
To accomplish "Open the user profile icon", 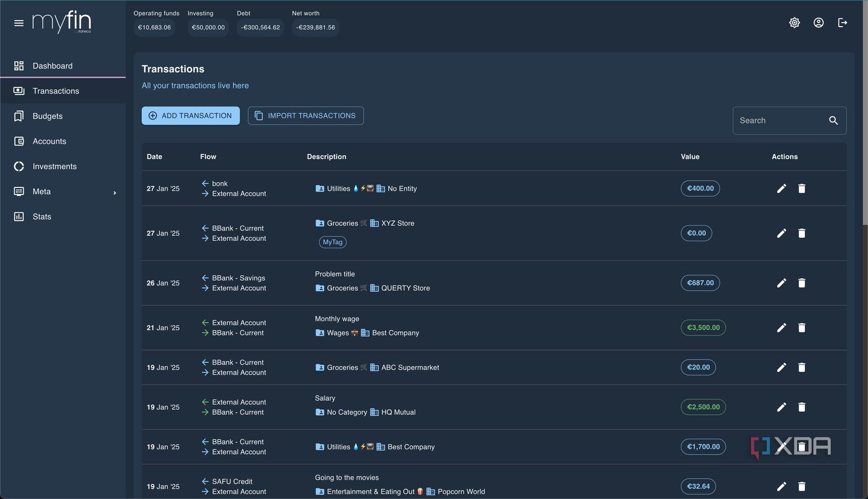I will point(818,22).
